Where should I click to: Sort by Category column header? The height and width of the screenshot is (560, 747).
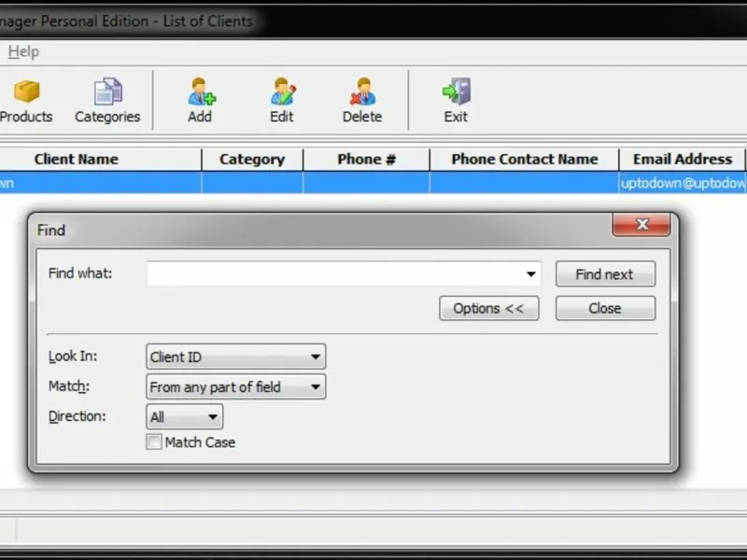click(252, 159)
